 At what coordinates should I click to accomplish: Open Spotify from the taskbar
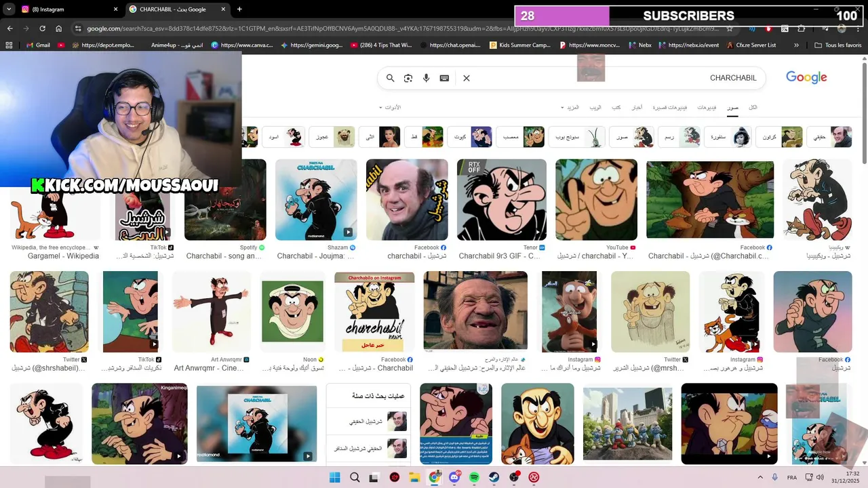[474, 477]
